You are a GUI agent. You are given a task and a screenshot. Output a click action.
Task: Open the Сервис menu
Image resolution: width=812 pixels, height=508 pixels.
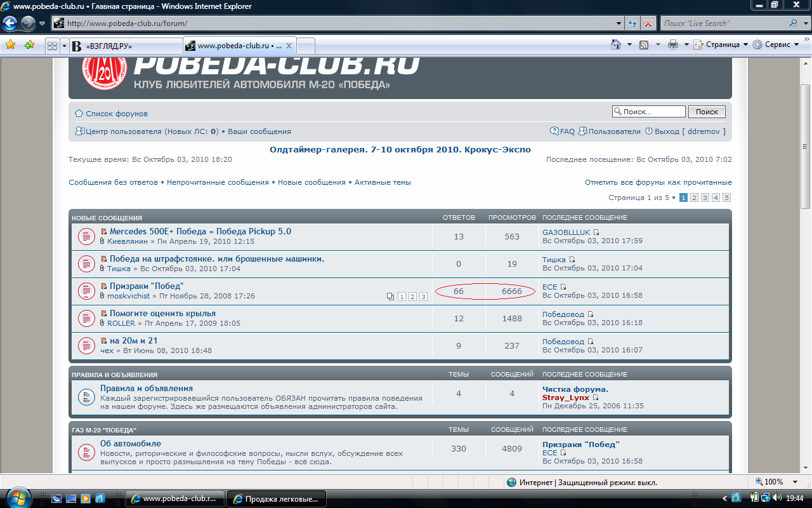pos(776,44)
